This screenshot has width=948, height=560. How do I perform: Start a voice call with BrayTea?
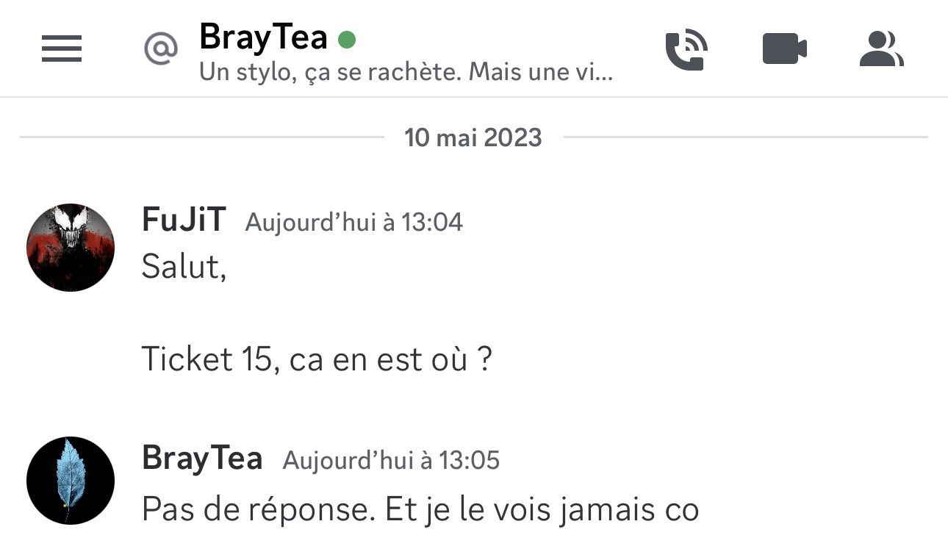tap(686, 50)
